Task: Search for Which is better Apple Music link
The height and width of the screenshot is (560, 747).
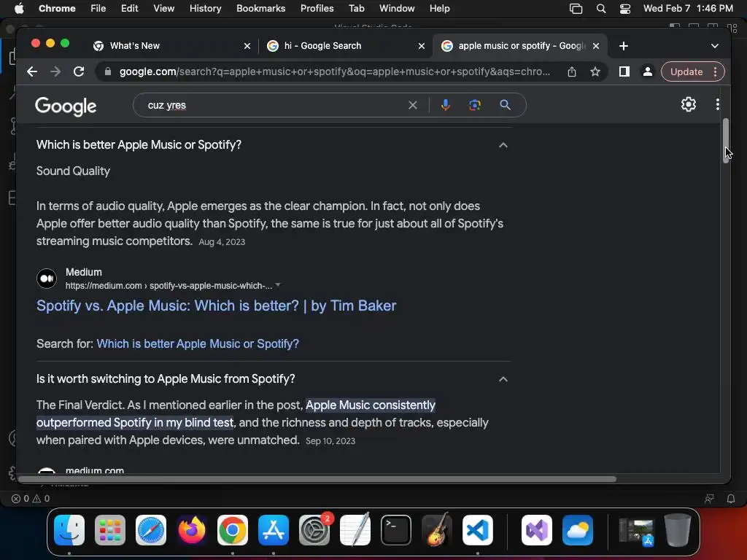Action: [x=198, y=344]
